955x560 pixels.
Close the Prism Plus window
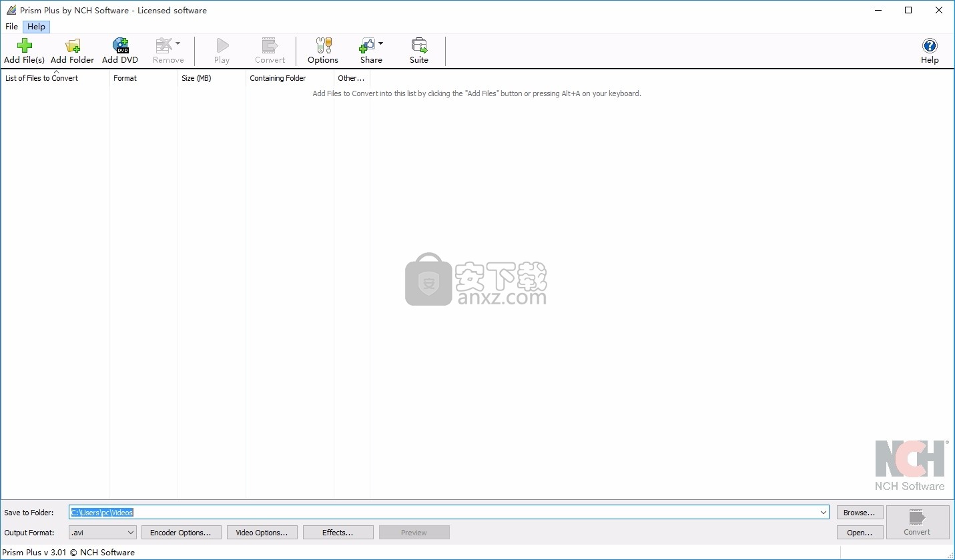click(x=939, y=10)
